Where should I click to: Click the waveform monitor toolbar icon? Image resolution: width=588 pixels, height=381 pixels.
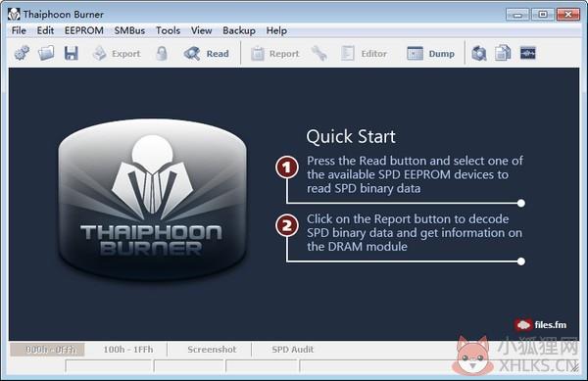527,54
